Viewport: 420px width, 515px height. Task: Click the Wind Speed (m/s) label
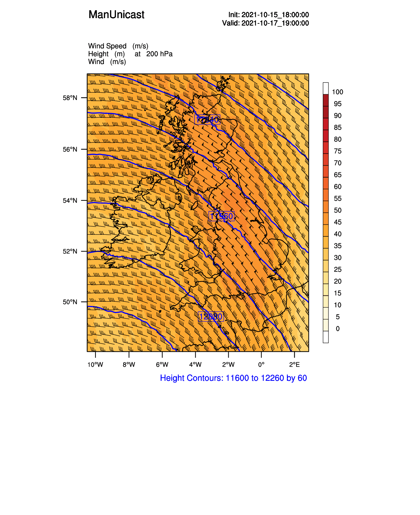[118, 46]
